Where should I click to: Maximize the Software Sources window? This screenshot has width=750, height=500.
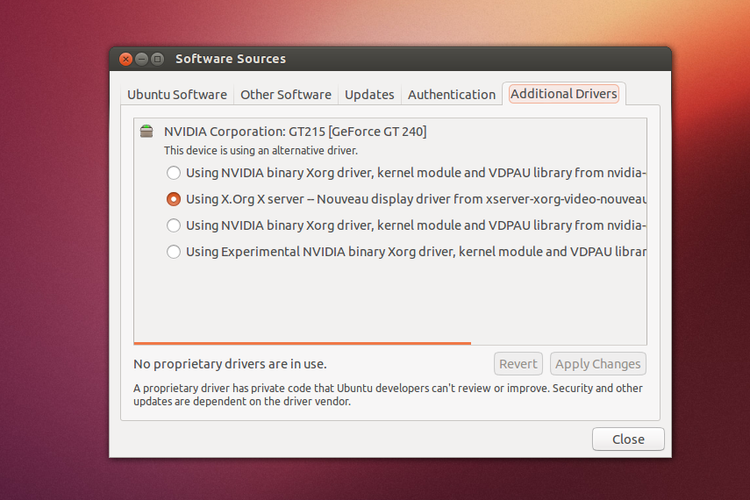[157, 59]
